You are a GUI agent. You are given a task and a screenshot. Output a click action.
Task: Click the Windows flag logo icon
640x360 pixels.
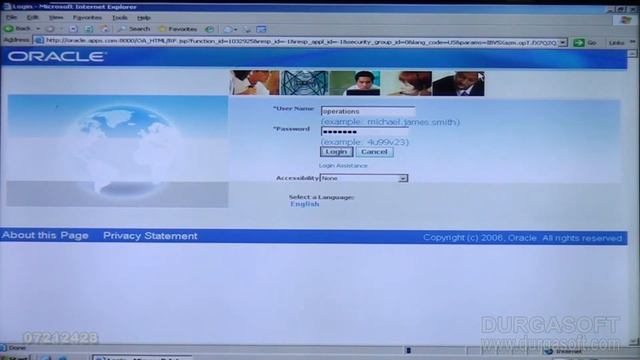point(626,20)
